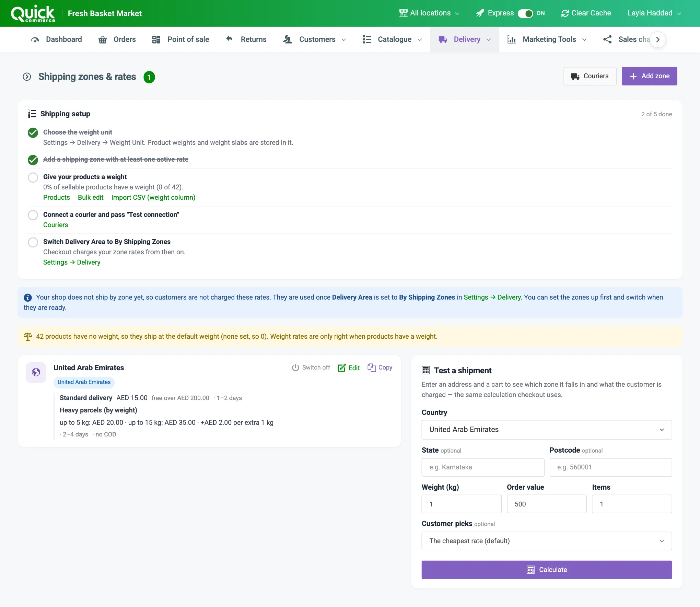Open the All locations dropdown

point(429,13)
